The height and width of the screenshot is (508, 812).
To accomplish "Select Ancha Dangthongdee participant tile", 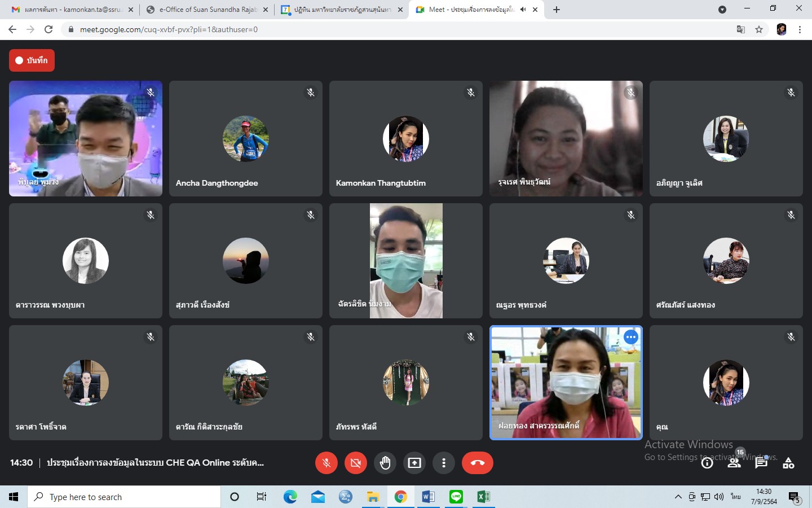I will (x=246, y=139).
